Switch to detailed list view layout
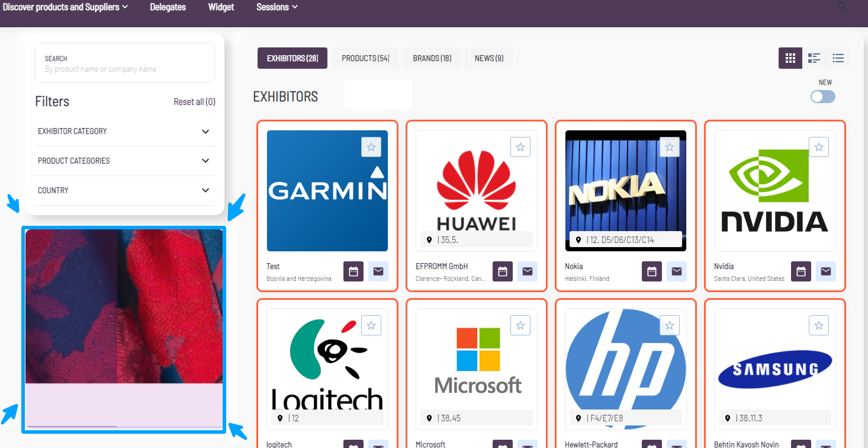 click(814, 58)
